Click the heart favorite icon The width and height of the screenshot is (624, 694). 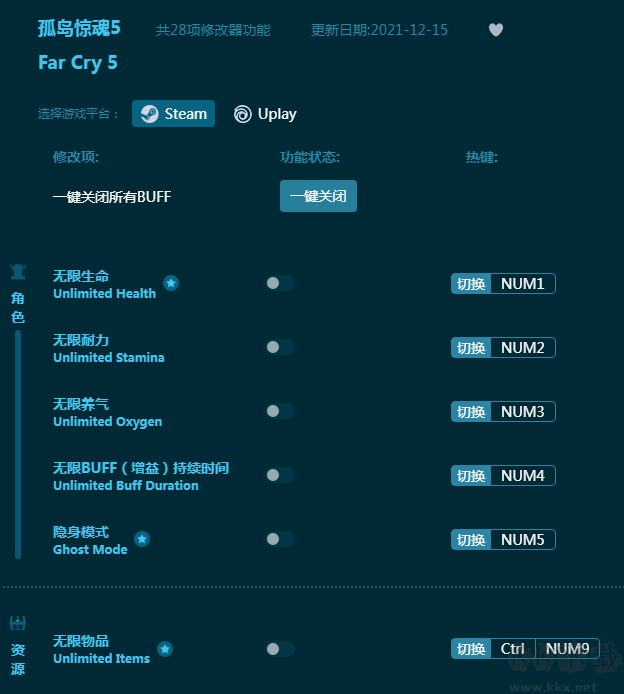tap(496, 30)
